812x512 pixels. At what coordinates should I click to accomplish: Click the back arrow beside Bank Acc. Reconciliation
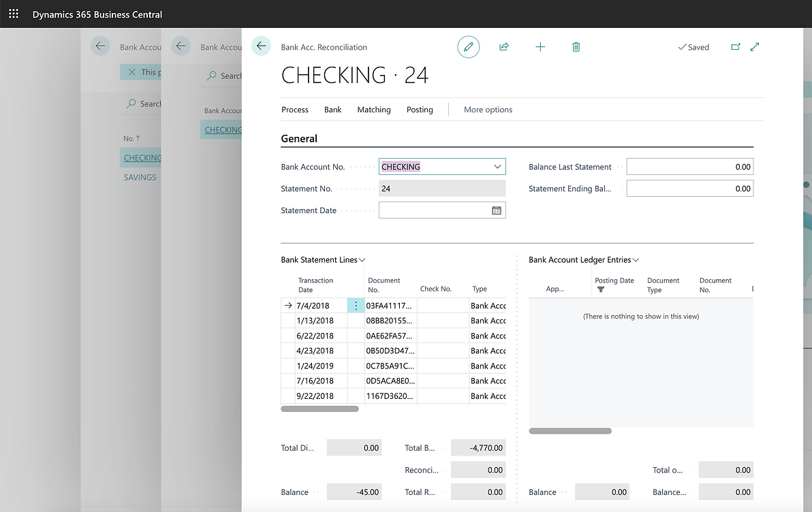tap(261, 46)
